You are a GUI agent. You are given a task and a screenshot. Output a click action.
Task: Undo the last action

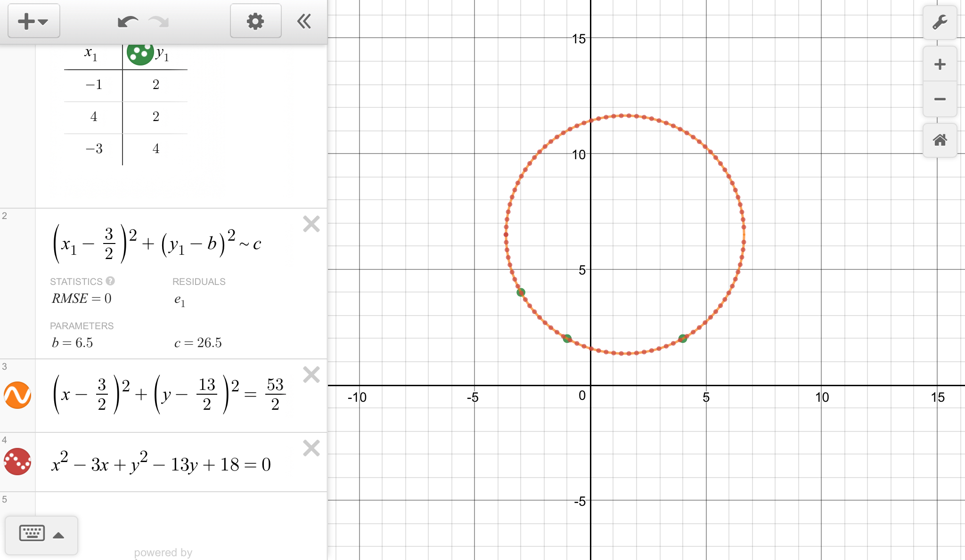pyautogui.click(x=127, y=21)
